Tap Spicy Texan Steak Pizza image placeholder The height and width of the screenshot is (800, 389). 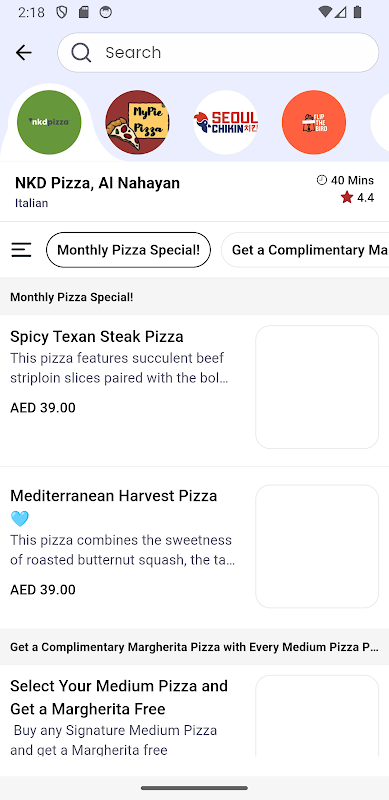pyautogui.click(x=317, y=387)
